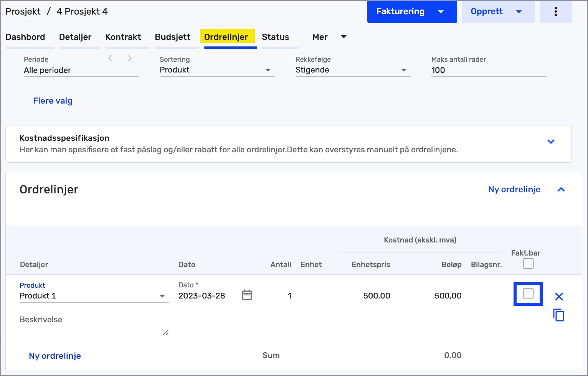Image resolution: width=588 pixels, height=376 pixels.
Task: Switch to the Budsjett tab
Action: pos(172,37)
